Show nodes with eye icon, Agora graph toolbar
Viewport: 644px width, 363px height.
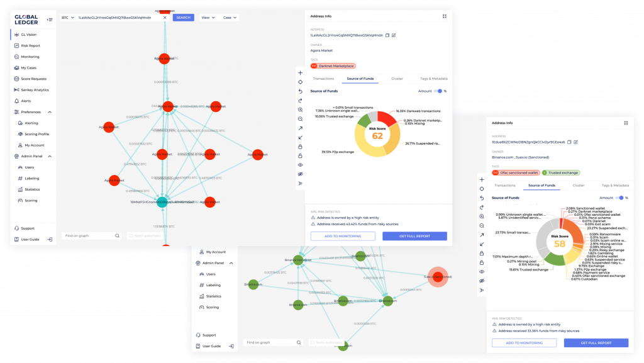(300, 165)
